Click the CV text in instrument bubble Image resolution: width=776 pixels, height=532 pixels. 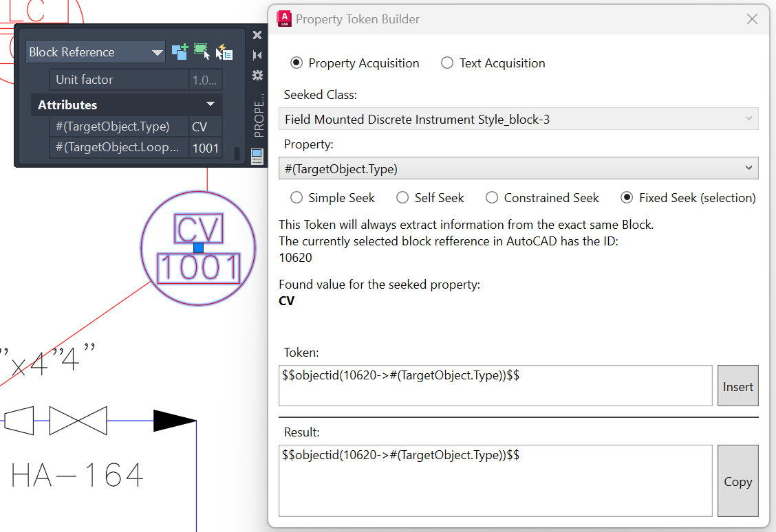click(x=198, y=229)
